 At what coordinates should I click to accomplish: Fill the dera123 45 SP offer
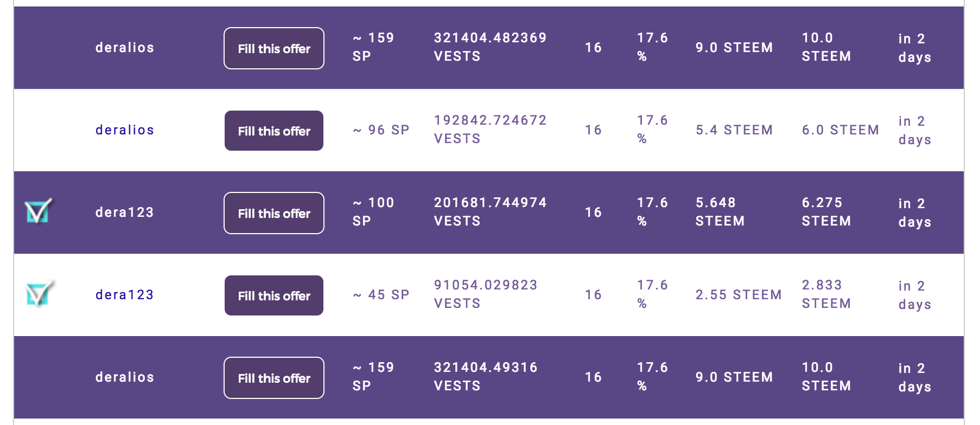point(274,295)
